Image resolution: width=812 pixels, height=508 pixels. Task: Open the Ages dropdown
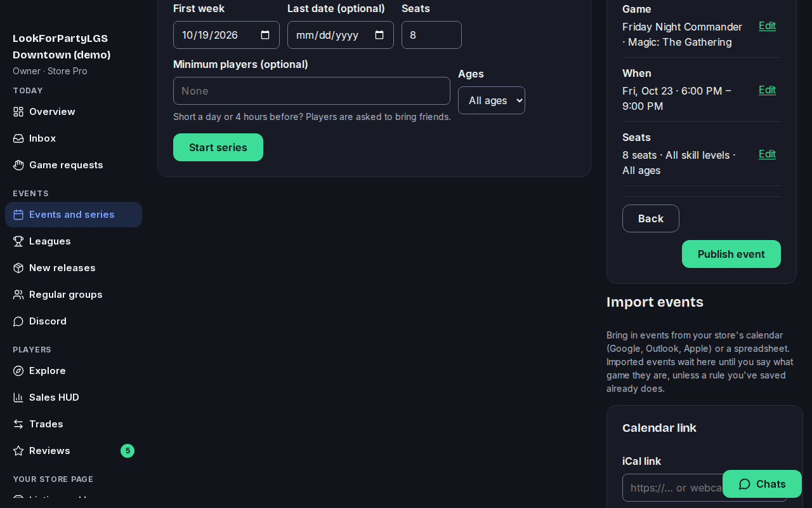(492, 100)
